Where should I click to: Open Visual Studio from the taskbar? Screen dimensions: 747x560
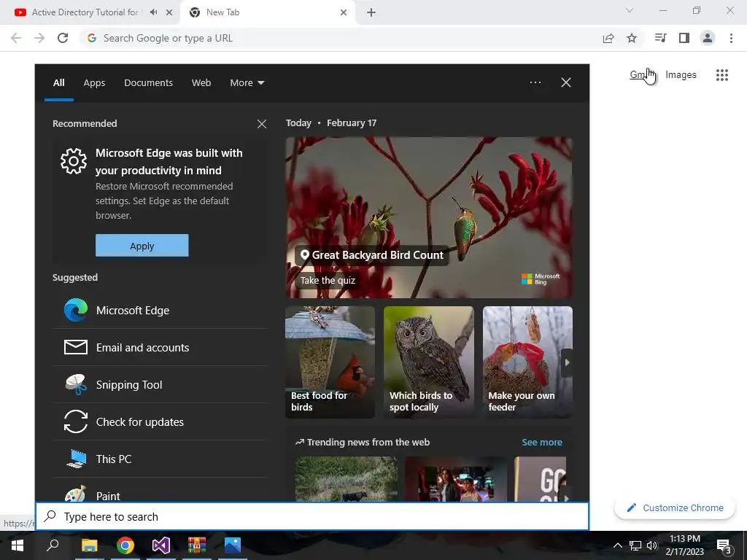coord(161,545)
